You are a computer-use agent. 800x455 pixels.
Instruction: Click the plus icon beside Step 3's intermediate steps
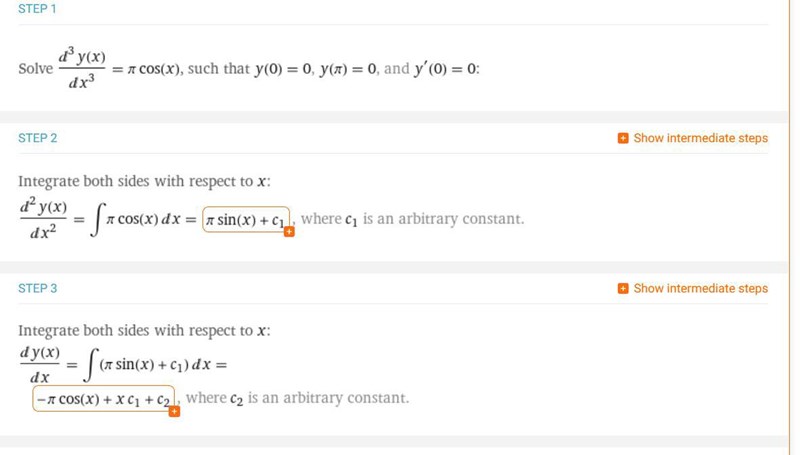pos(623,288)
